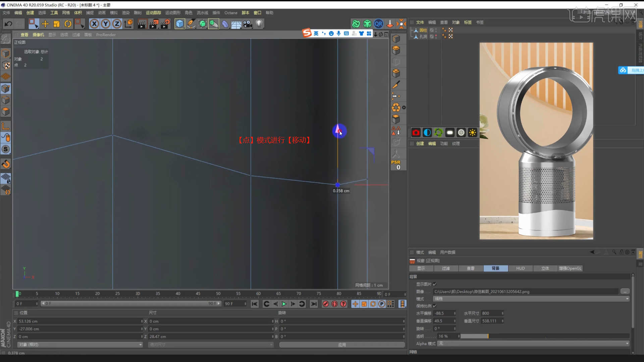The width and height of the screenshot is (644, 362).
Task: Toggle position keyframe recording button
Action: pos(355,304)
